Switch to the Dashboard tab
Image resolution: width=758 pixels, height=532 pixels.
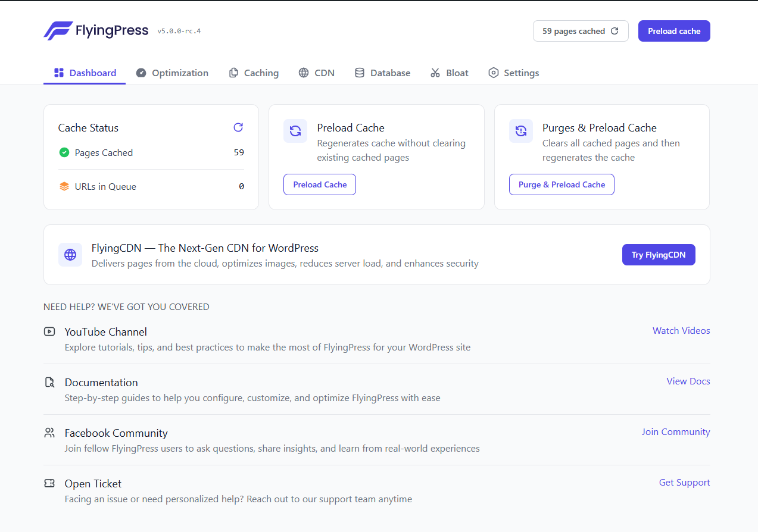coord(85,73)
